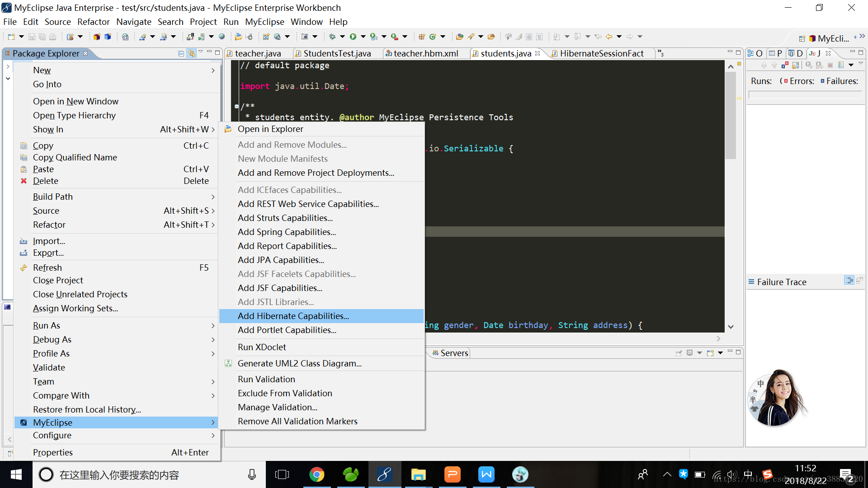Switch to the HibernateSessionFact tab
Image resolution: width=868 pixels, height=488 pixels.
601,53
